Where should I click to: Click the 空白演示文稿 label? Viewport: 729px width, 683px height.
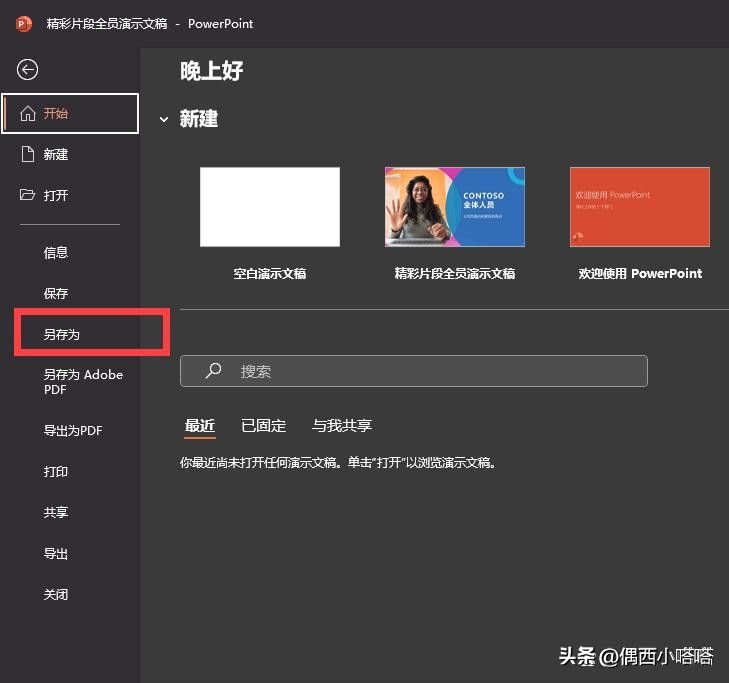pos(270,273)
